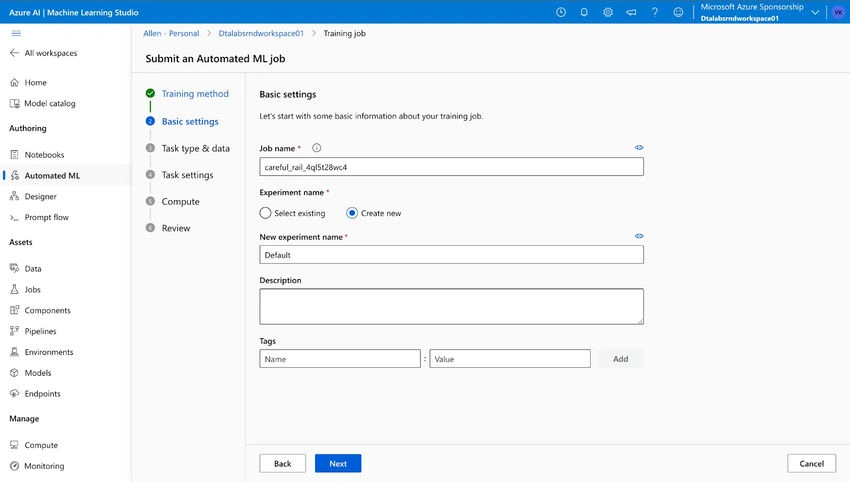Click the Compute monitor icon in Manage

pyautogui.click(x=15, y=445)
